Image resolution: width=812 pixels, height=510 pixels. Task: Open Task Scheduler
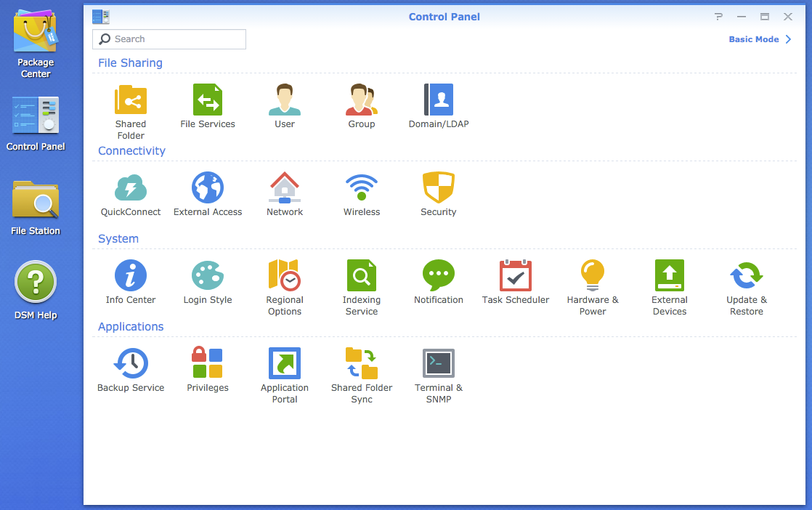click(516, 276)
